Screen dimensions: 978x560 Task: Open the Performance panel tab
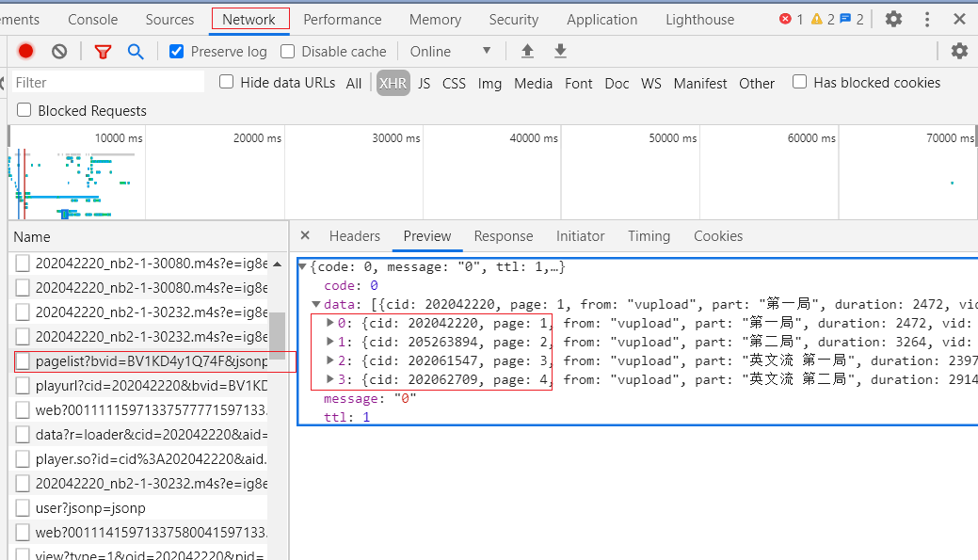[343, 19]
